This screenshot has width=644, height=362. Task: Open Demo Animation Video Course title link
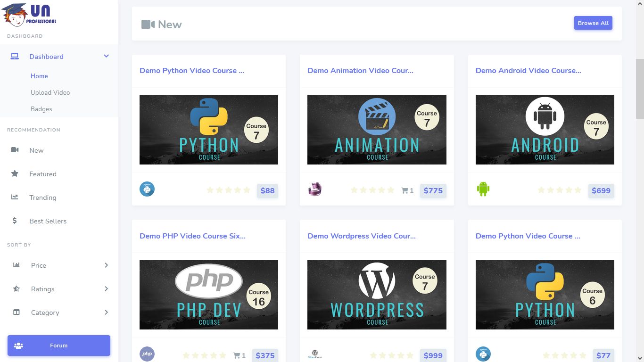(x=360, y=71)
